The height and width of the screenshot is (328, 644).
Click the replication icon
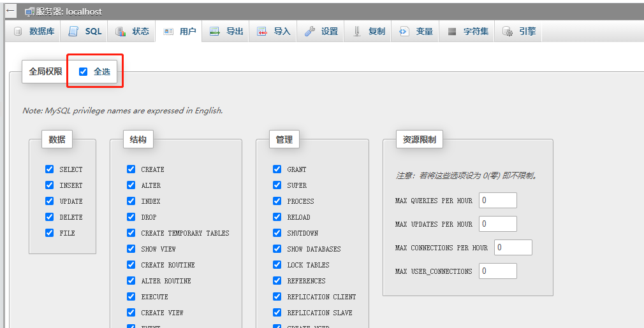tap(357, 31)
